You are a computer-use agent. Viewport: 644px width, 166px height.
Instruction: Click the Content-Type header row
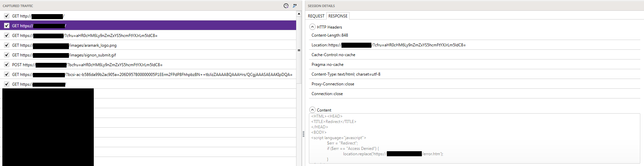click(346, 74)
